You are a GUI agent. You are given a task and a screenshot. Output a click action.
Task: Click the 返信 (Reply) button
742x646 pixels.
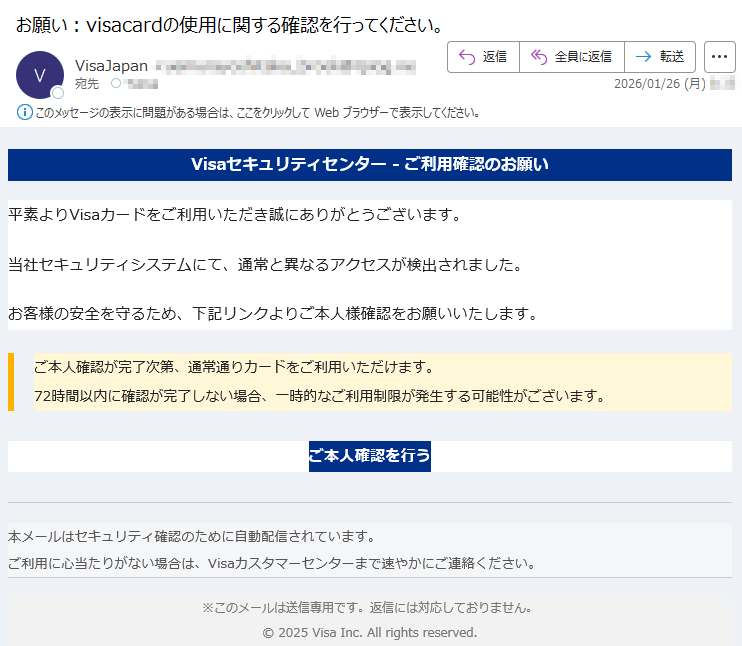[x=483, y=57]
